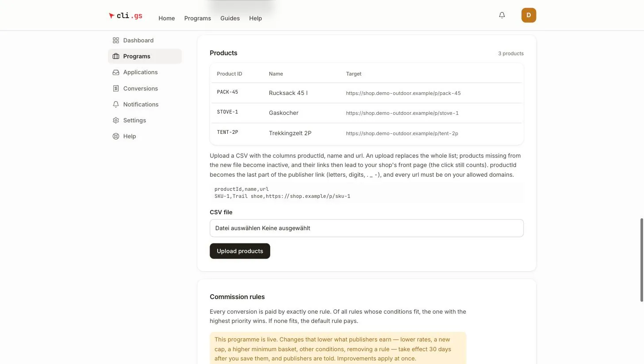Click the page vertical scrollbar thumb
644x364 pixels.
(642, 260)
